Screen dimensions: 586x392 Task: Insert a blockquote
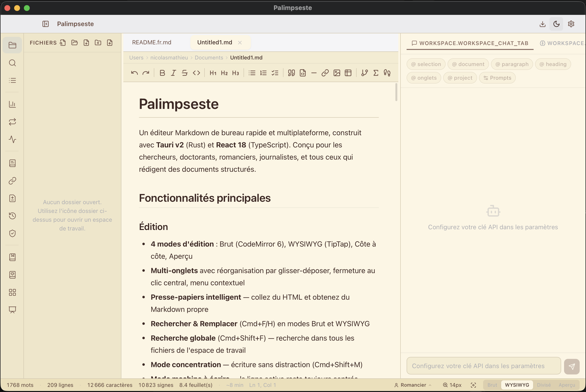point(291,73)
